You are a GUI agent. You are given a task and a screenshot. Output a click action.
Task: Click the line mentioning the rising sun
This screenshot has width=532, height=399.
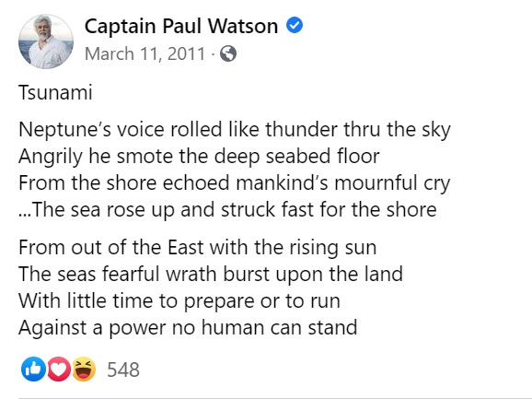(198, 247)
